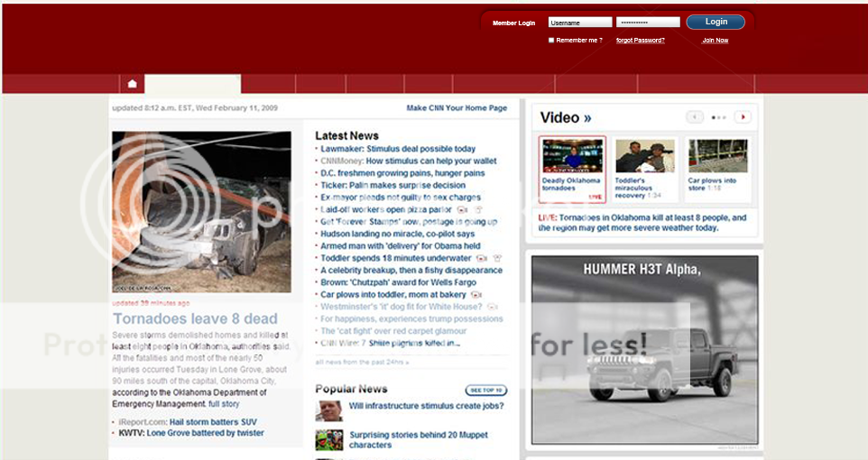Open 'CNNMoney: How stimulus can help your wallet'
The width and height of the screenshot is (868, 460).
(x=409, y=161)
